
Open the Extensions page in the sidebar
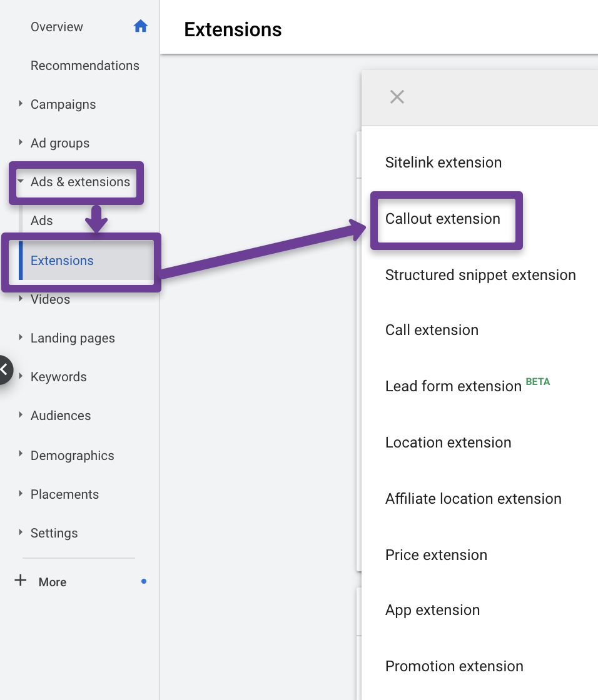(x=62, y=261)
